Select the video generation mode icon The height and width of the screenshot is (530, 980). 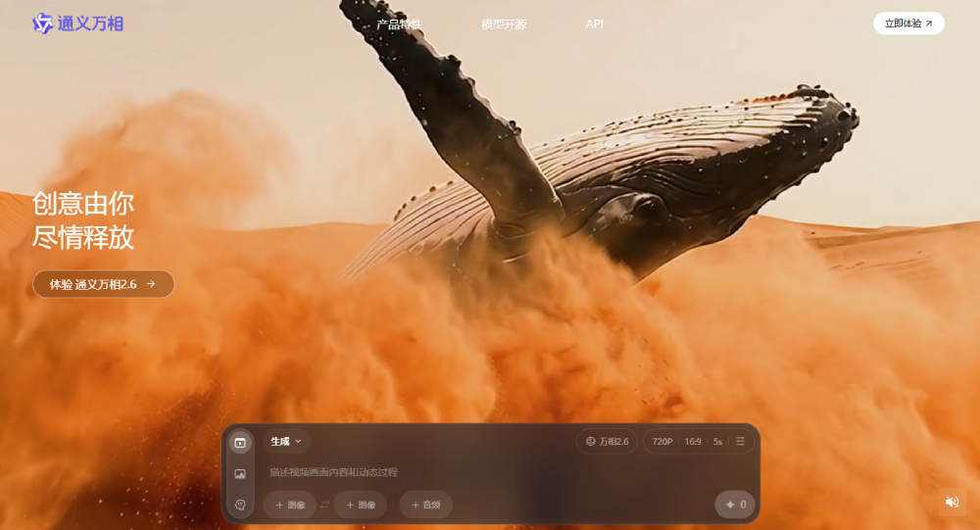click(x=240, y=443)
